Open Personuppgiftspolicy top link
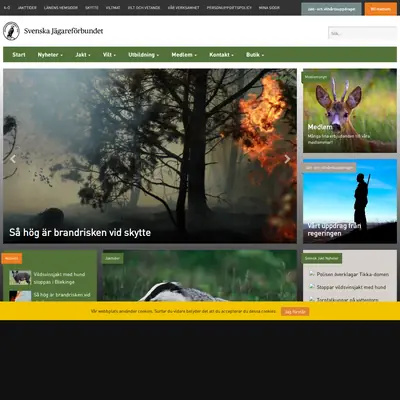Image resolution: width=400 pixels, height=400 pixels. (229, 8)
